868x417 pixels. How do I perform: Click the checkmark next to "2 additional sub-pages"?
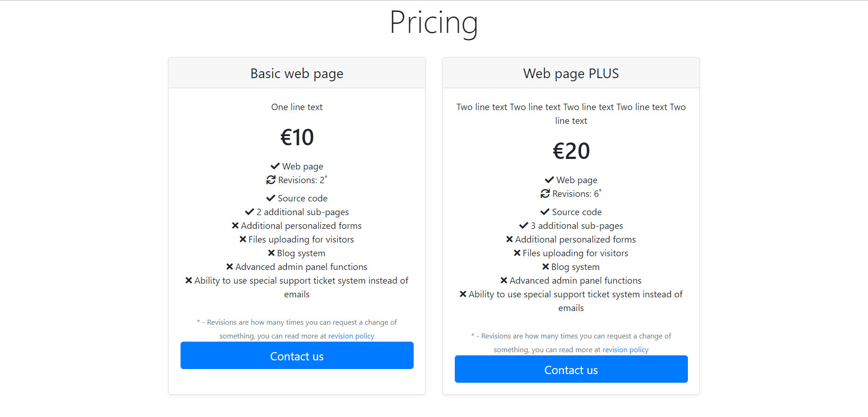(250, 211)
